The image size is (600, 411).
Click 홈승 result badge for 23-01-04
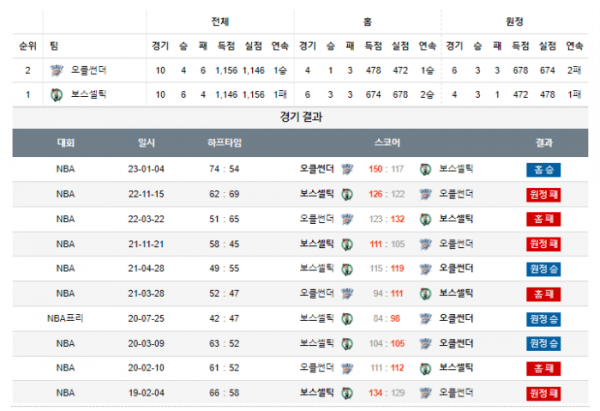coord(543,170)
